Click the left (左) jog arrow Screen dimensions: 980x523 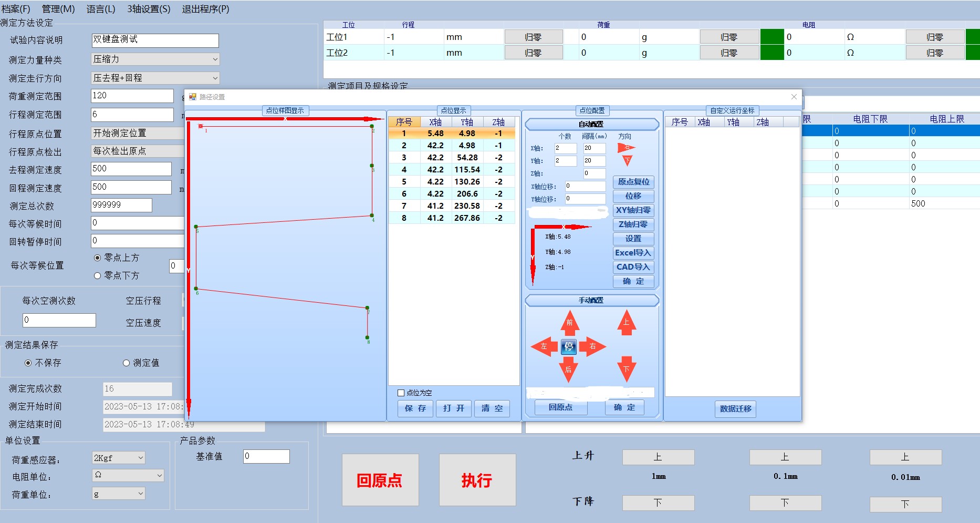coord(544,346)
